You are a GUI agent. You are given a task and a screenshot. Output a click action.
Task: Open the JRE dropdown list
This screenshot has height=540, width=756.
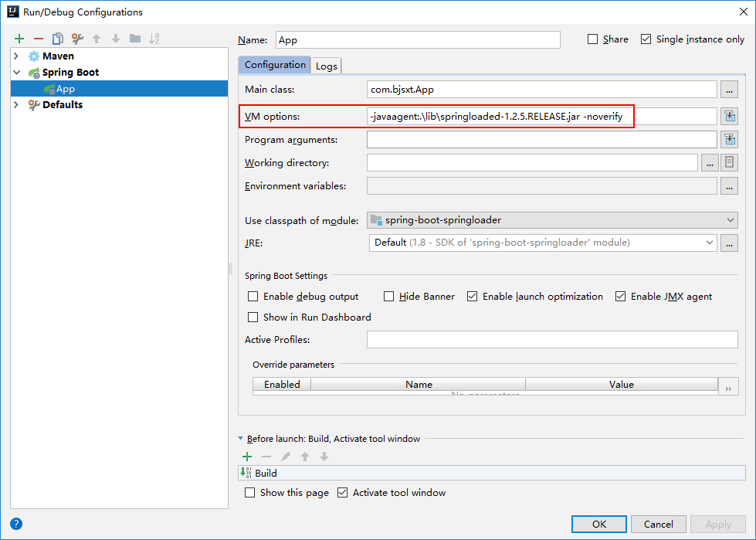click(x=542, y=243)
